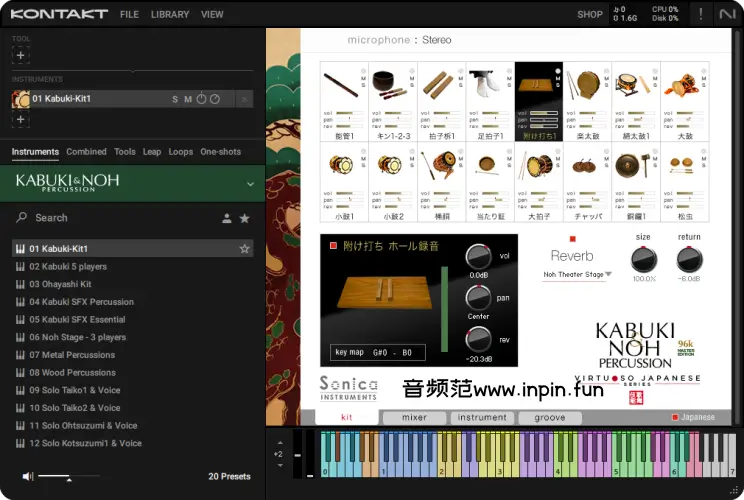Switch to the mixer tab

414,417
